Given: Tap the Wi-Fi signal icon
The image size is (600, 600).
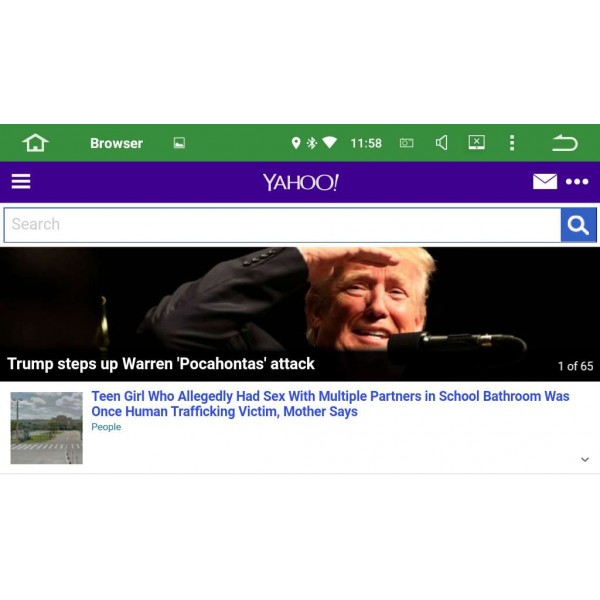Looking at the screenshot, I should tap(329, 143).
